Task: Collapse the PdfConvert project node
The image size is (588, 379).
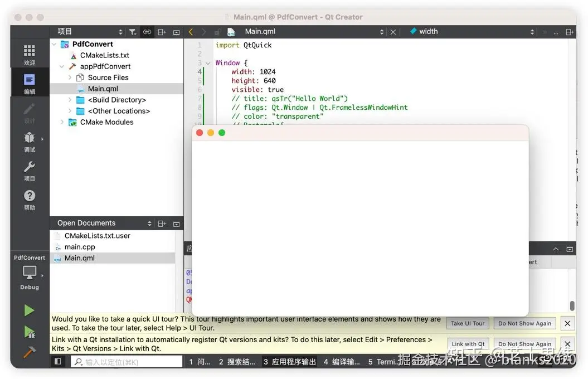Action: [54, 44]
